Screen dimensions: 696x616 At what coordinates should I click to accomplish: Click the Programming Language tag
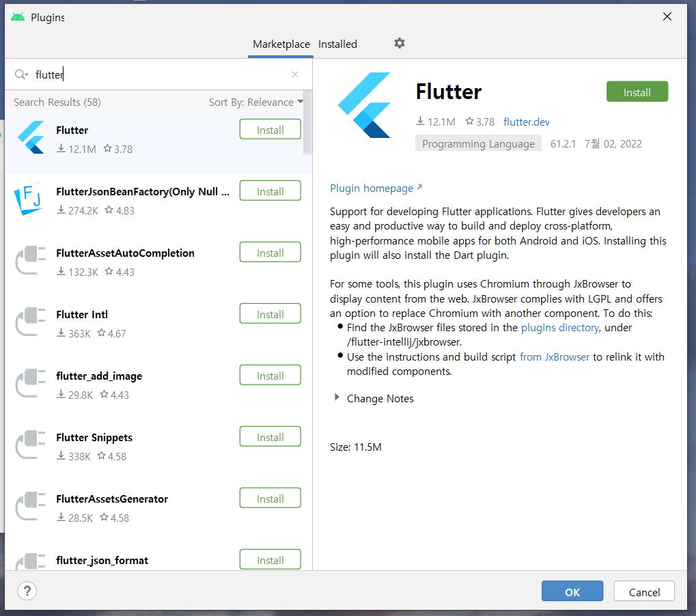click(x=478, y=144)
